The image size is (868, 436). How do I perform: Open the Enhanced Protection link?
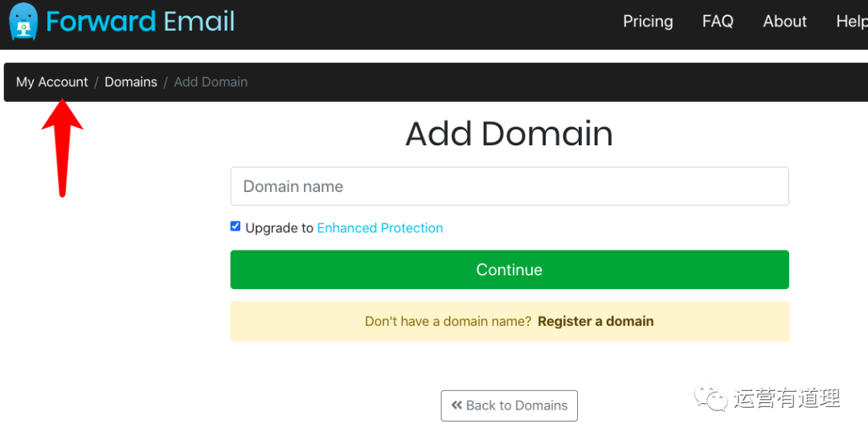[x=380, y=228]
